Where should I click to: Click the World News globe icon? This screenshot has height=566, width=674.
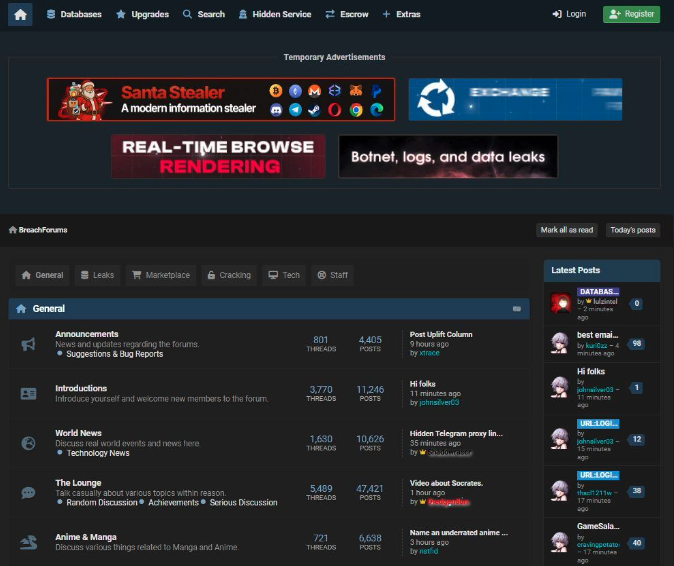[x=28, y=443]
